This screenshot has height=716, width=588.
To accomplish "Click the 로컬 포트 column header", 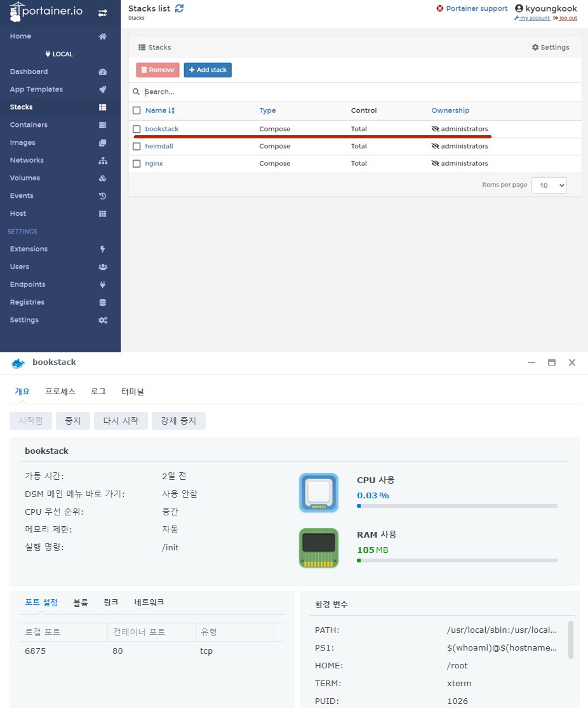I will pyautogui.click(x=63, y=632).
